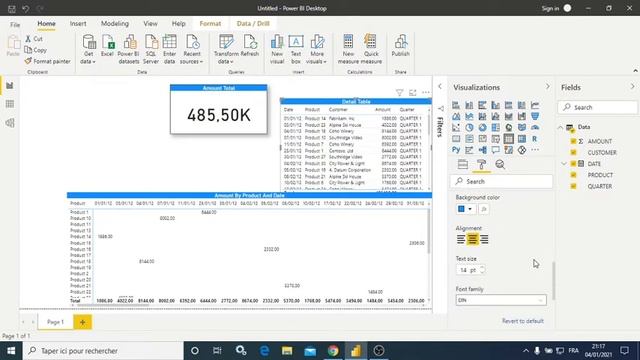This screenshot has height=360, width=640.
Task: Uncheck the QUARTER field
Action: coord(573,186)
